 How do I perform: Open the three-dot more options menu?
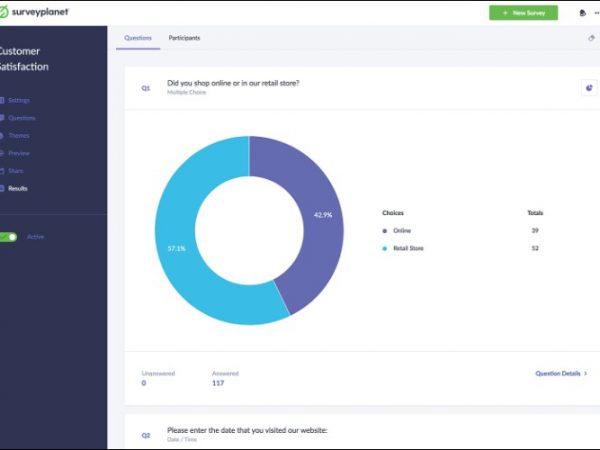point(597,13)
